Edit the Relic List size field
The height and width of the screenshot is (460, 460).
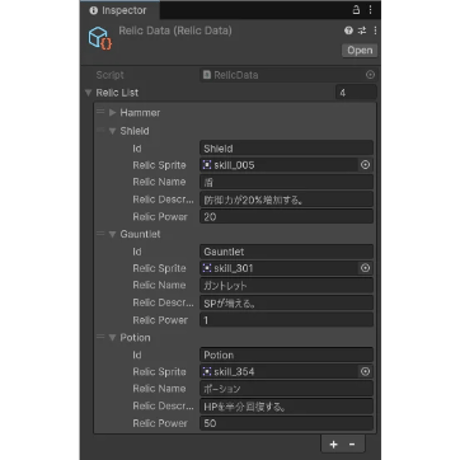click(x=356, y=93)
